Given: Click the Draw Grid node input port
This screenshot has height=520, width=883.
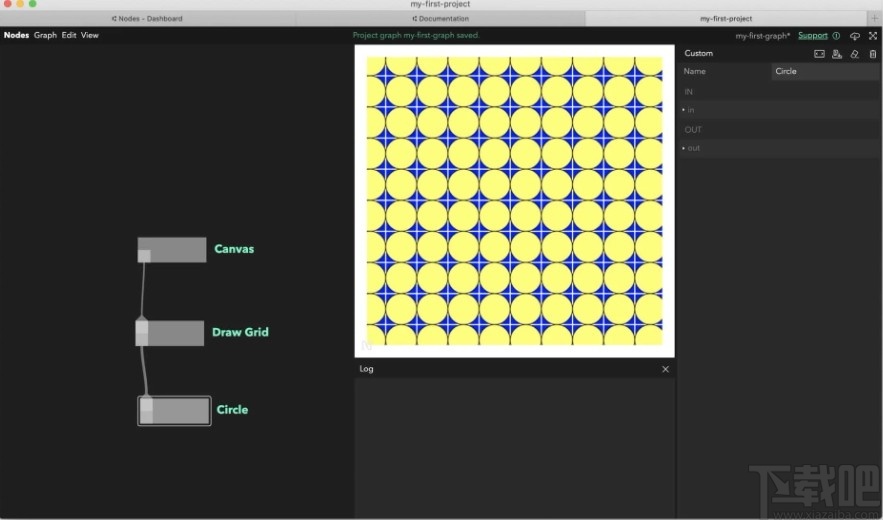Looking at the screenshot, I should coord(142,327).
